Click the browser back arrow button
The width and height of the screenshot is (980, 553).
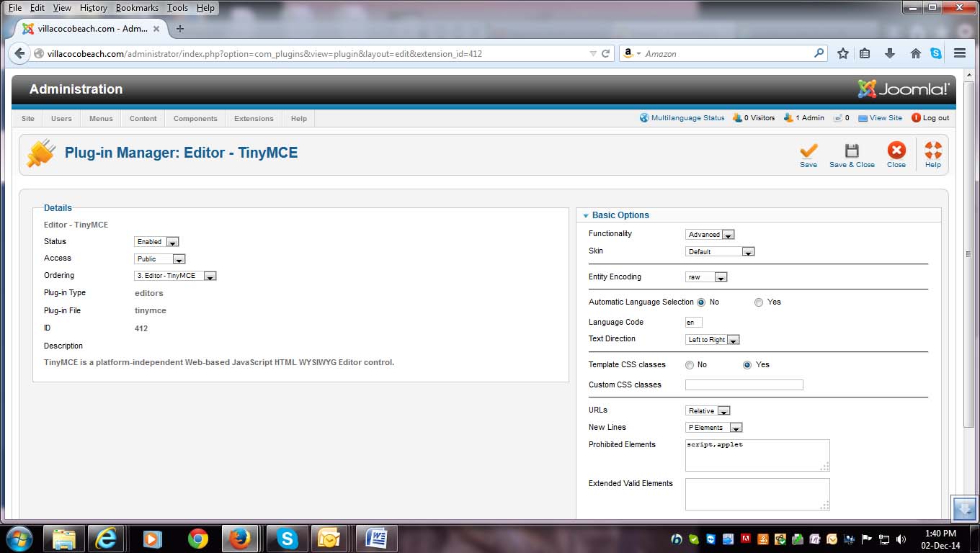coord(19,53)
